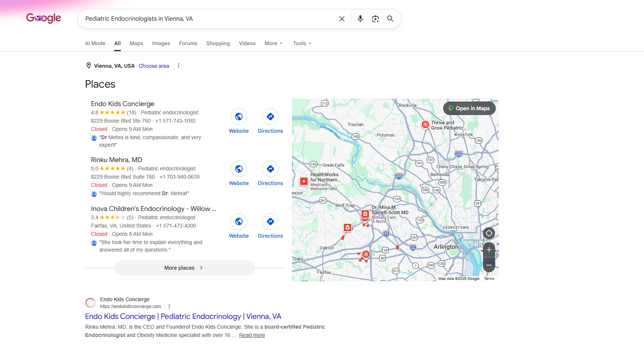Image resolution: width=644 pixels, height=352 pixels.
Task: Clear the search box with the X icon
Action: 342,19
